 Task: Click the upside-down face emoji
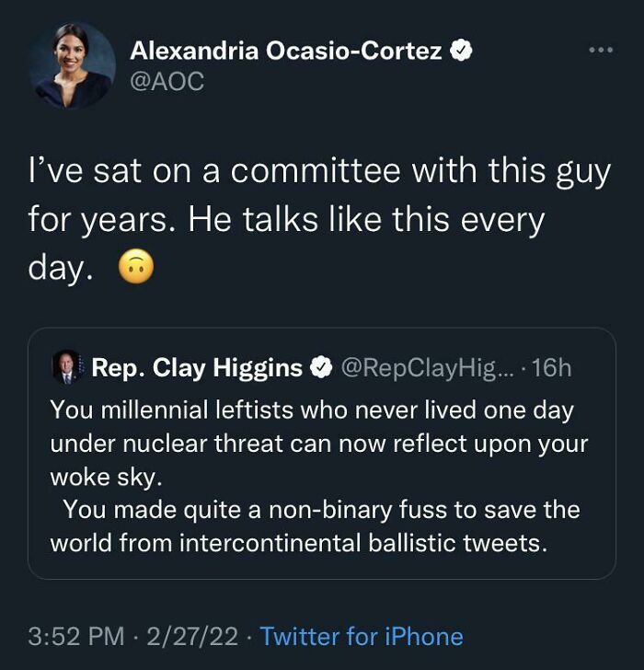click(137, 268)
